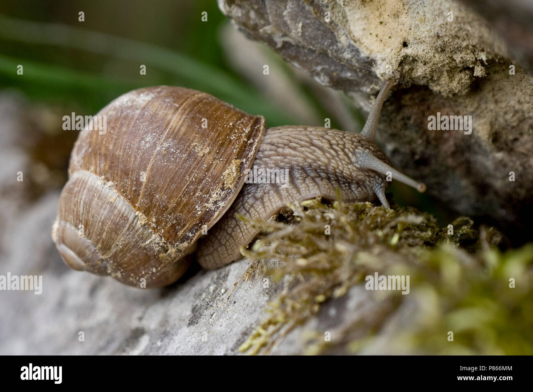Click the alamy logo in the bottom bar

click(41, 374)
